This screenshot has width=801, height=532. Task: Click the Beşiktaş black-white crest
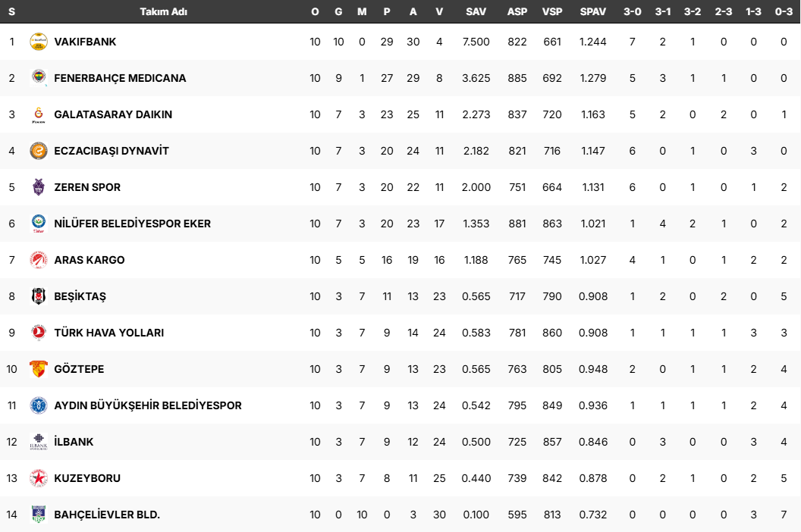pyautogui.click(x=39, y=296)
